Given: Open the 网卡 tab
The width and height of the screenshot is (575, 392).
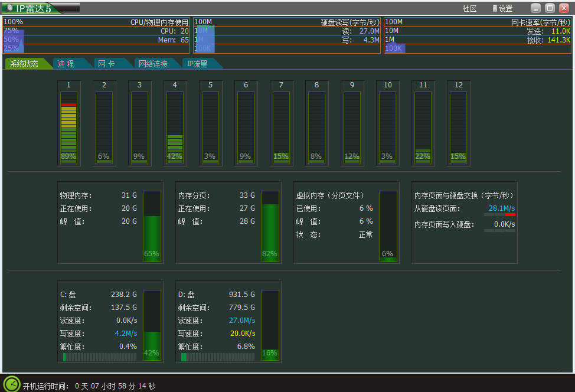Looking at the screenshot, I should tap(106, 64).
